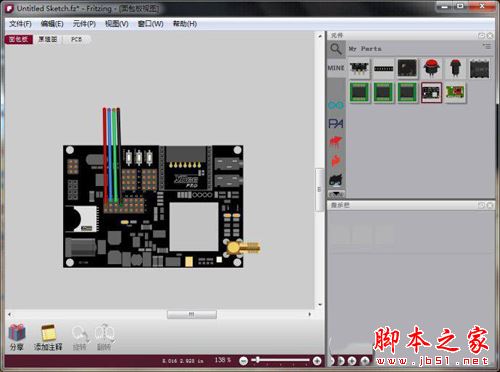Click the canvas horizontal scrollbar thumb
The height and width of the screenshot is (372, 500).
point(192,314)
